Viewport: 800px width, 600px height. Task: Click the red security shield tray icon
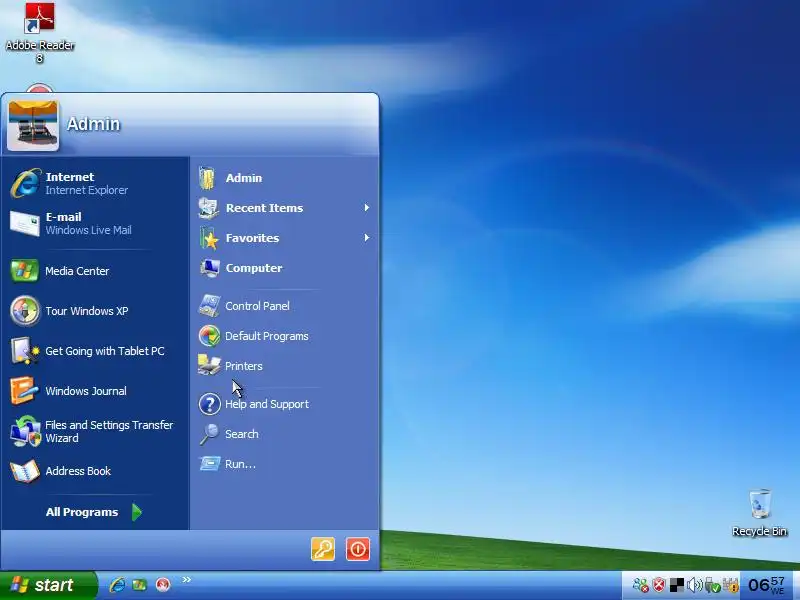point(659,585)
